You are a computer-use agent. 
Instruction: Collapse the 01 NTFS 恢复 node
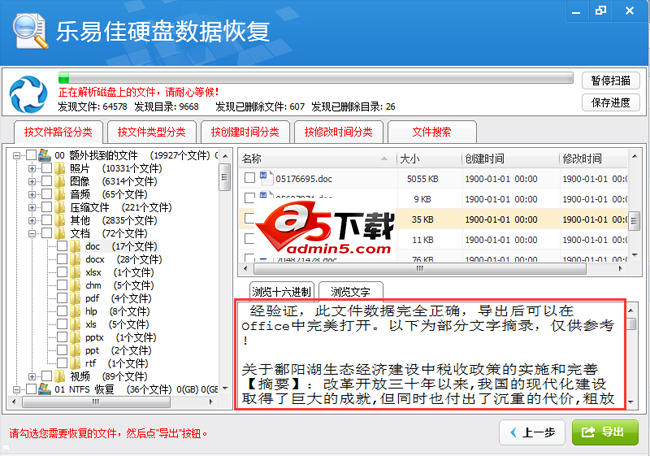tap(17, 390)
